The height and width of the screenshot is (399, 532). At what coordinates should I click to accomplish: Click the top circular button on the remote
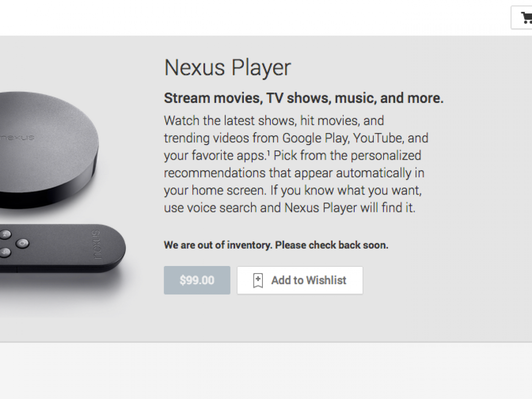pos(5,234)
